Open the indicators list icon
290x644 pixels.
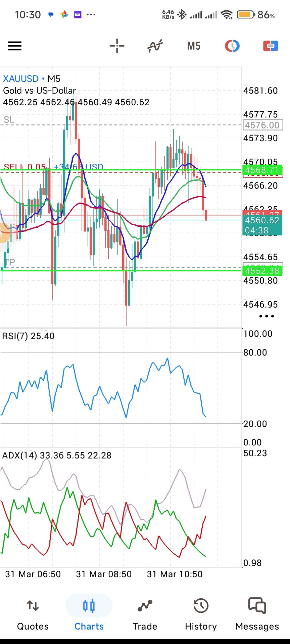[155, 46]
